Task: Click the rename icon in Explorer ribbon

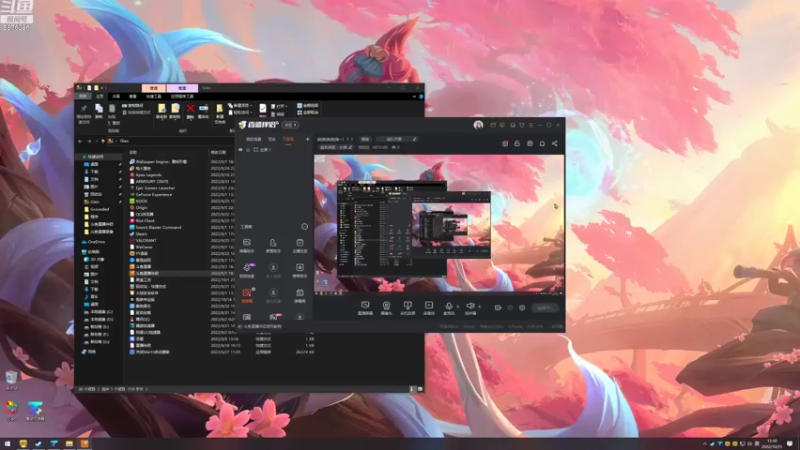Action: coord(204,108)
